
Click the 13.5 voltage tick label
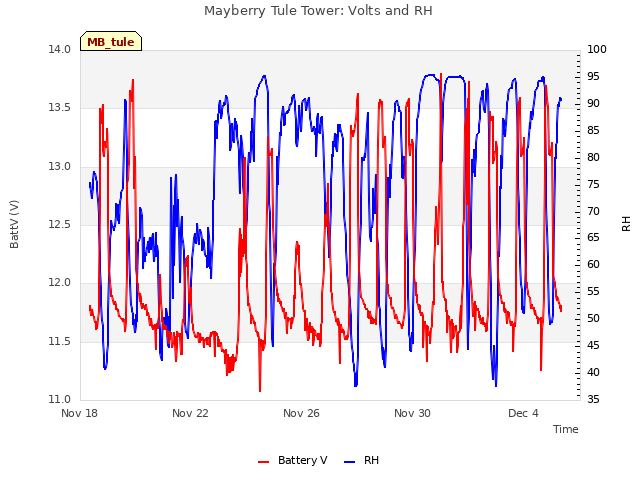(x=60, y=108)
